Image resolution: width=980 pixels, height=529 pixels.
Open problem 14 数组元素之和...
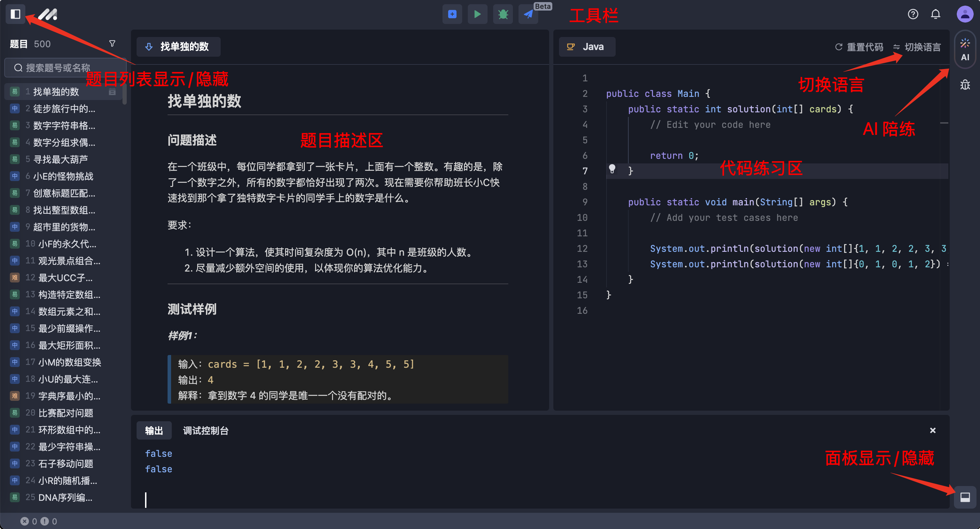point(63,311)
